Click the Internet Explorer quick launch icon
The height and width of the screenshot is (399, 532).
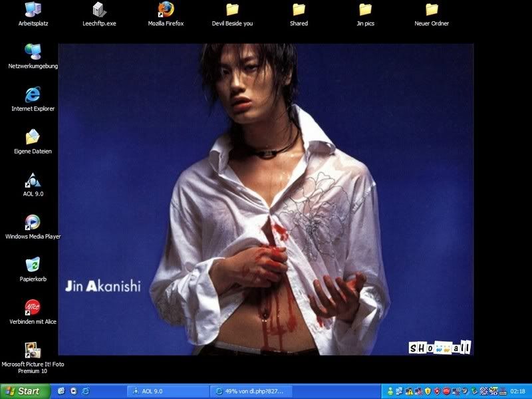(86, 391)
